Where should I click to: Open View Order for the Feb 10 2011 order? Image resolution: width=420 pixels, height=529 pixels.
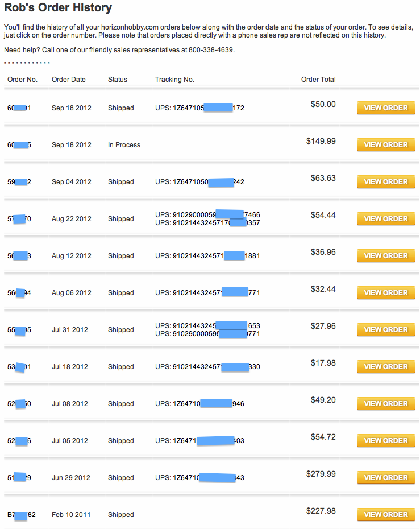click(386, 515)
